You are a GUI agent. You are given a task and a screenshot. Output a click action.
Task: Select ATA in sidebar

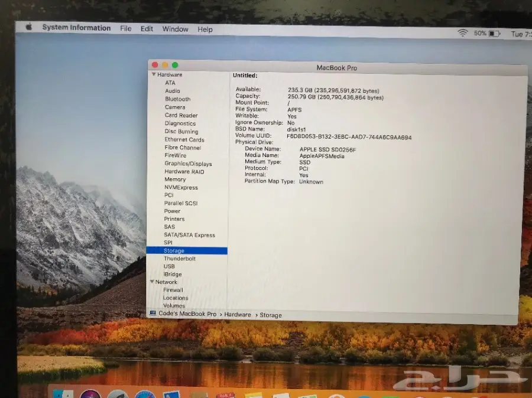point(170,83)
